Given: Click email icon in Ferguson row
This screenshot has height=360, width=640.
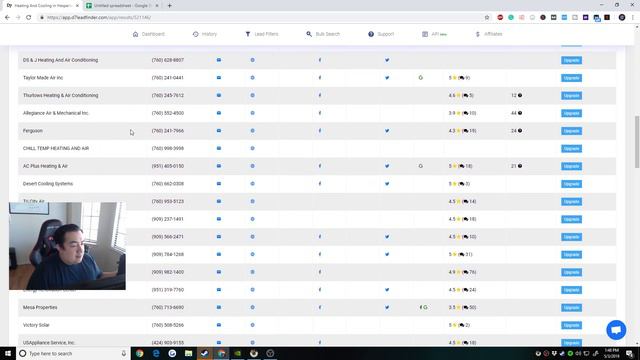Looking at the screenshot, I should [219, 131].
